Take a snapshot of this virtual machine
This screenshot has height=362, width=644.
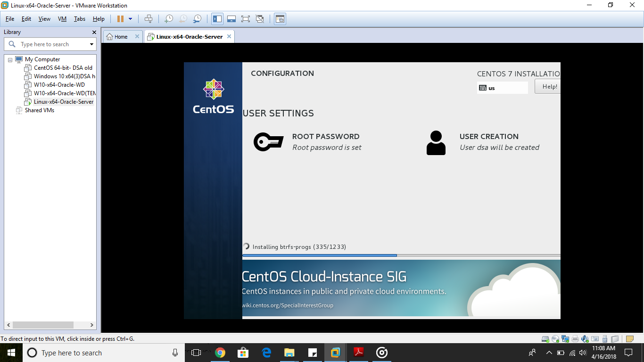(x=168, y=19)
